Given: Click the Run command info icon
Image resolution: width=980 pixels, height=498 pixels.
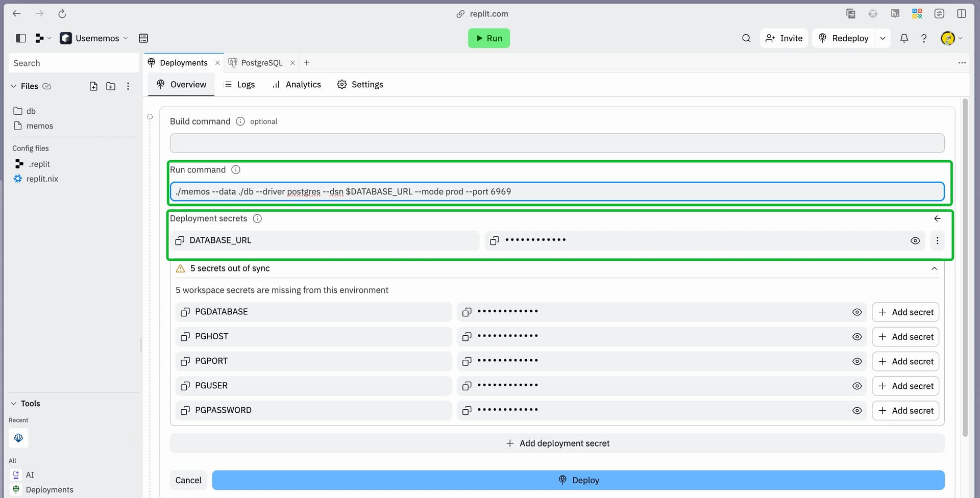Looking at the screenshot, I should pyautogui.click(x=236, y=170).
